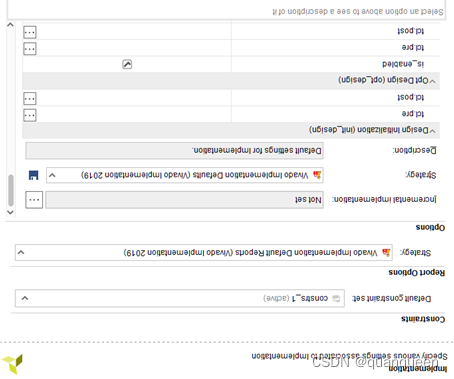Click the chevron arrow of the constrs_1 combo box

25,298
